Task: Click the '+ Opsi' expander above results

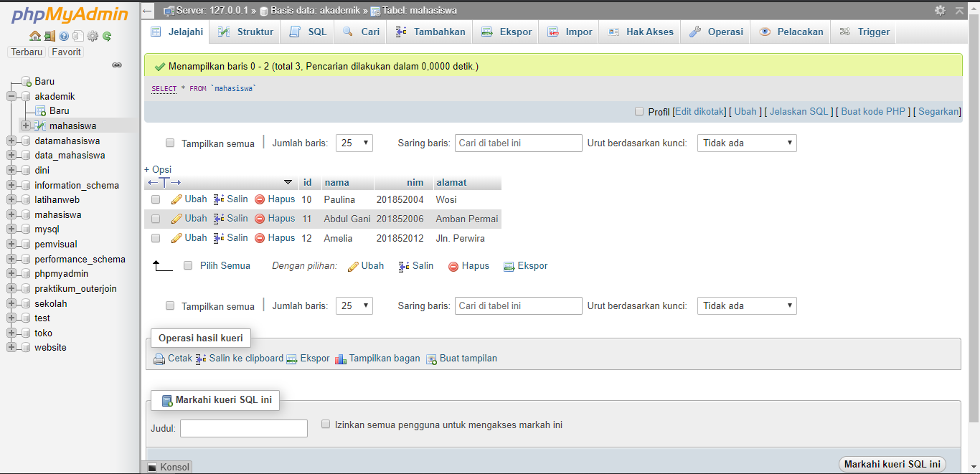Action: coord(158,169)
